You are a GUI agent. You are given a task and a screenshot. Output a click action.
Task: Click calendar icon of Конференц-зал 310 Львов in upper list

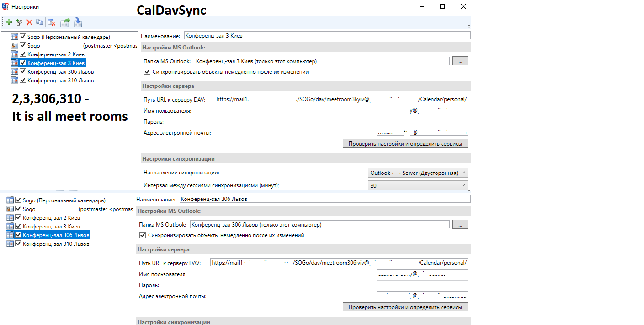click(15, 80)
